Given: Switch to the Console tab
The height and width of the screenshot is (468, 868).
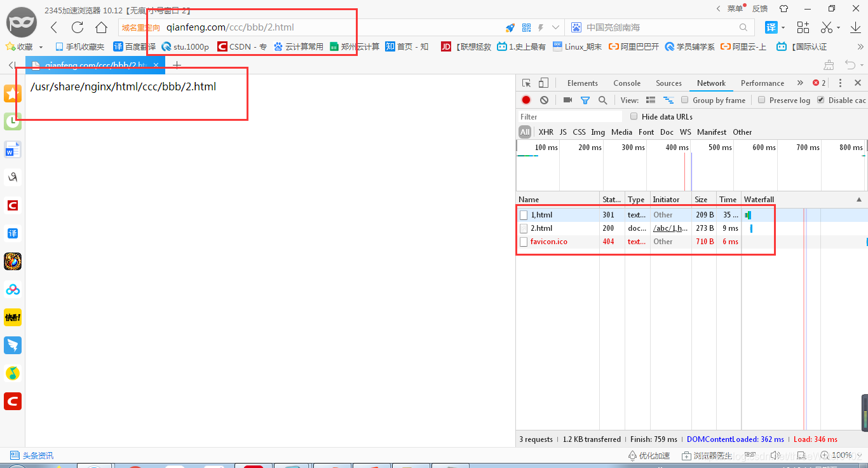Looking at the screenshot, I should tap(627, 83).
